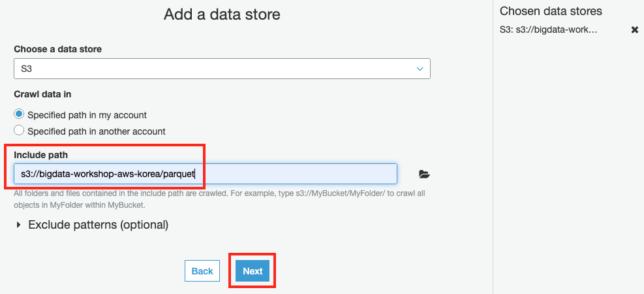
Task: Click the chevron arrow on the data store selector
Action: [421, 69]
